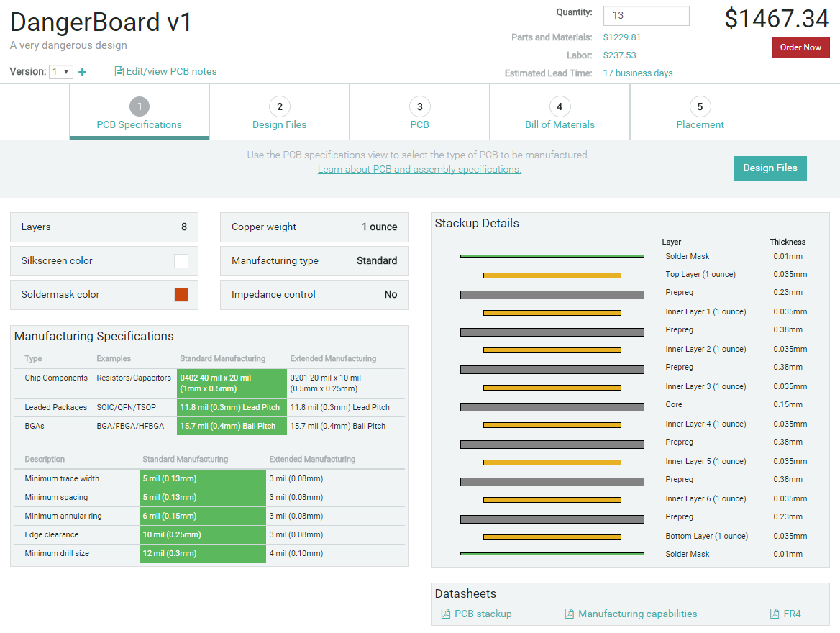Image resolution: width=840 pixels, height=633 pixels.
Task: Click the PCB stackup PDF icon
Action: click(446, 614)
